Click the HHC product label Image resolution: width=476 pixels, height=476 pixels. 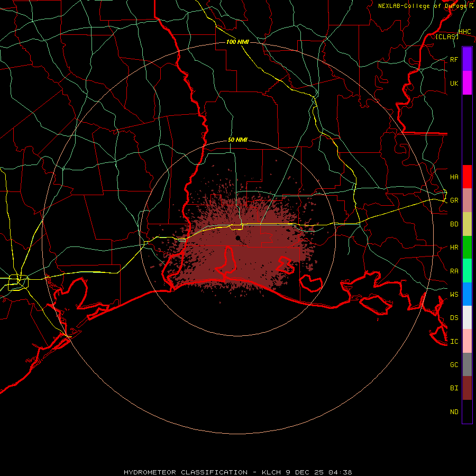click(464, 32)
